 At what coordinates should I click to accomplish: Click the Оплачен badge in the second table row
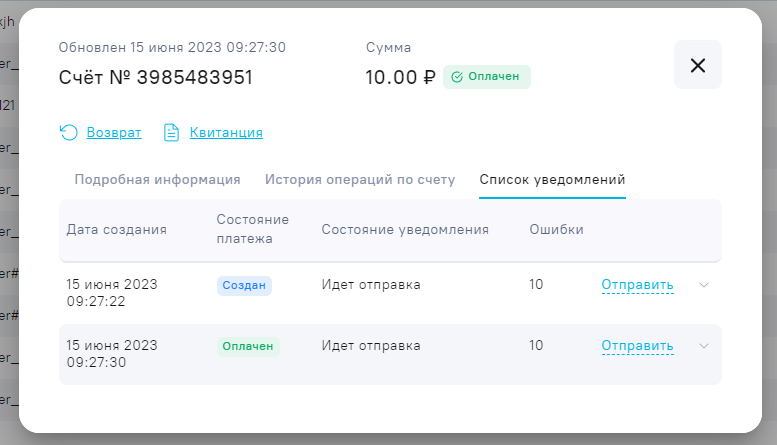[x=248, y=346]
